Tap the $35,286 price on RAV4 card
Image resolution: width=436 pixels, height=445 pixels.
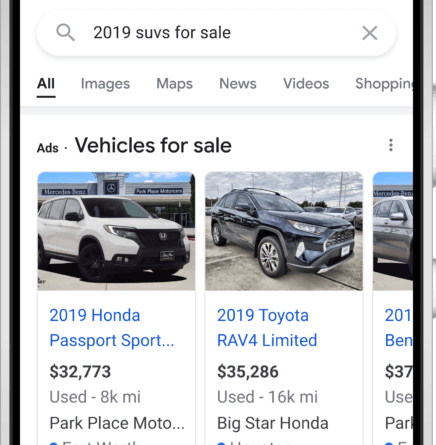pyautogui.click(x=248, y=372)
